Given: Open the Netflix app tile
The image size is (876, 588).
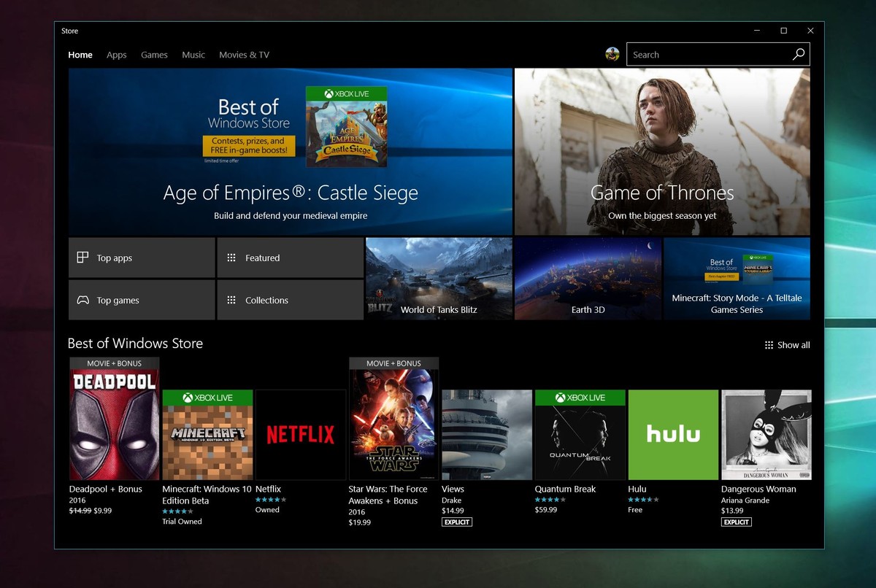Looking at the screenshot, I should coord(300,435).
